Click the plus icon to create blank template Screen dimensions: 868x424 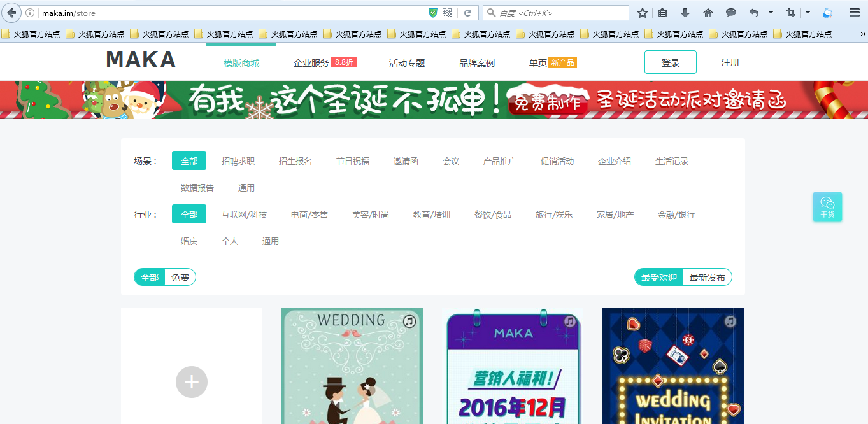click(191, 382)
